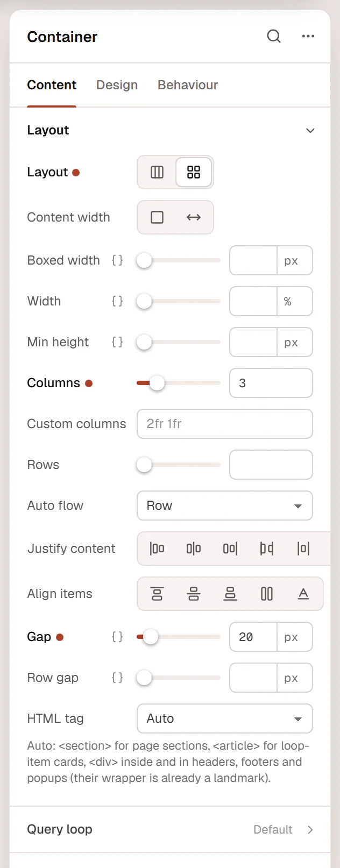Switch layout to flex columns mode

[157, 172]
